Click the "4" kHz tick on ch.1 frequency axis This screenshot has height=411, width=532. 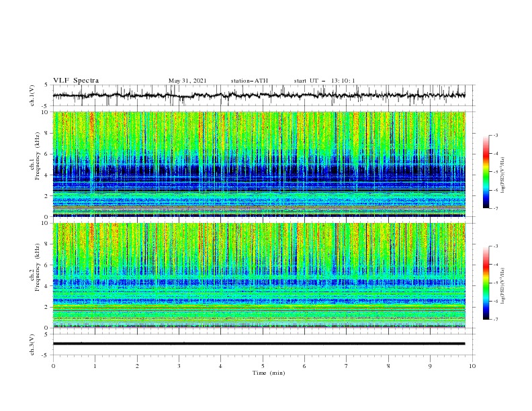point(47,175)
